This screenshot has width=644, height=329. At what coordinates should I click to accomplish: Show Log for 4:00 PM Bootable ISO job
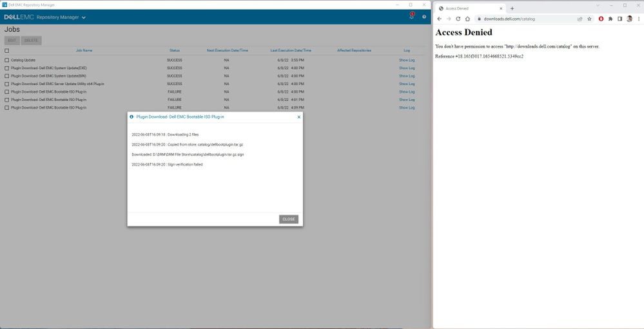coord(407,92)
